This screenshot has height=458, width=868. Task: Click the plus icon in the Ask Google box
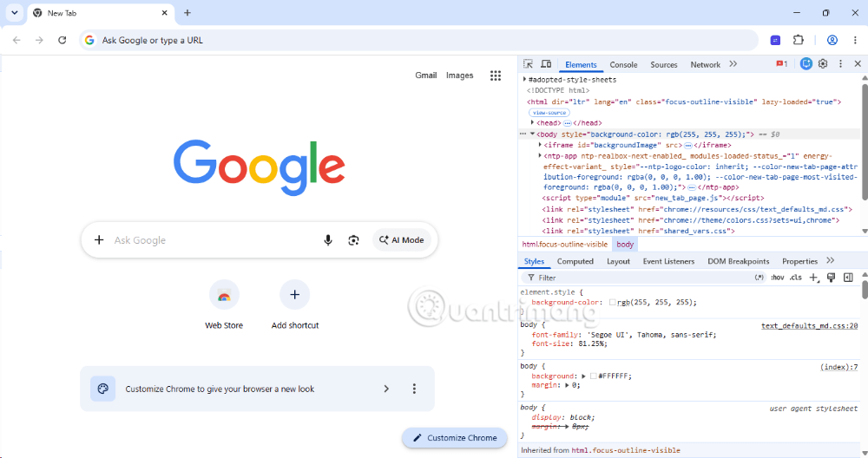[99, 240]
